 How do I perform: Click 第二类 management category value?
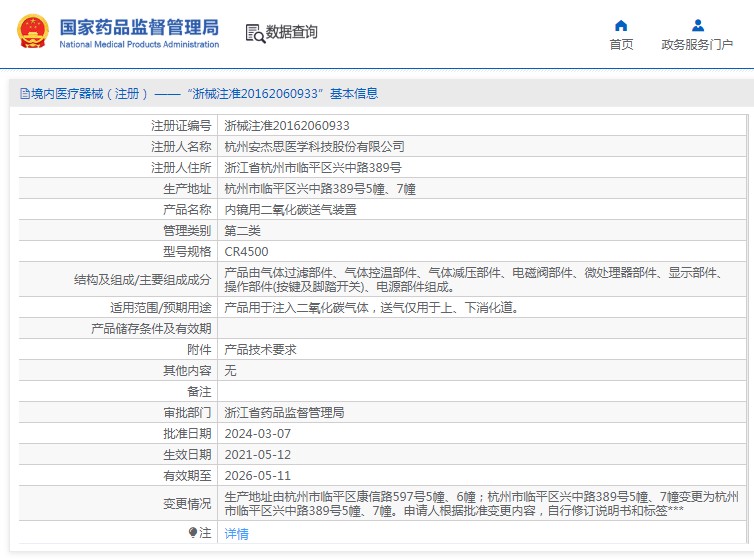click(242, 231)
